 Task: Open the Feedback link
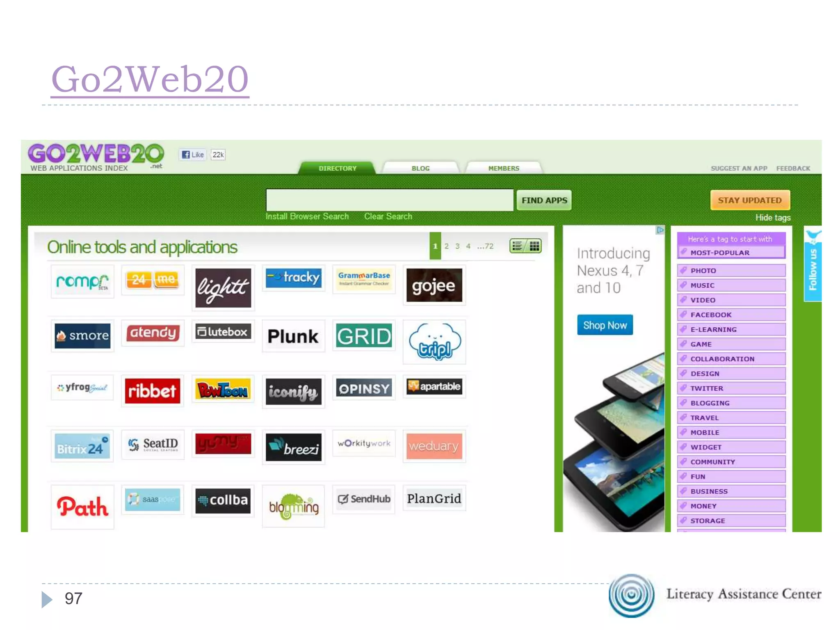[793, 168]
